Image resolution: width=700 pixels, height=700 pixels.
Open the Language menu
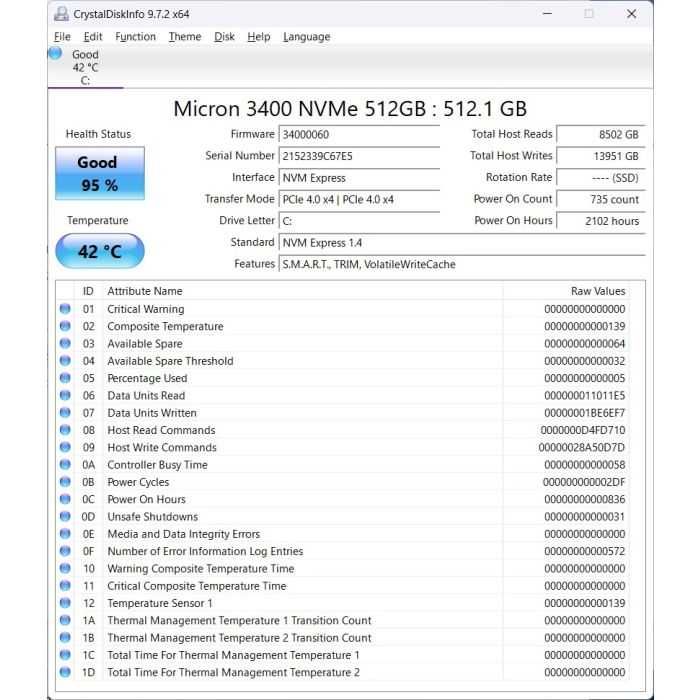[307, 37]
